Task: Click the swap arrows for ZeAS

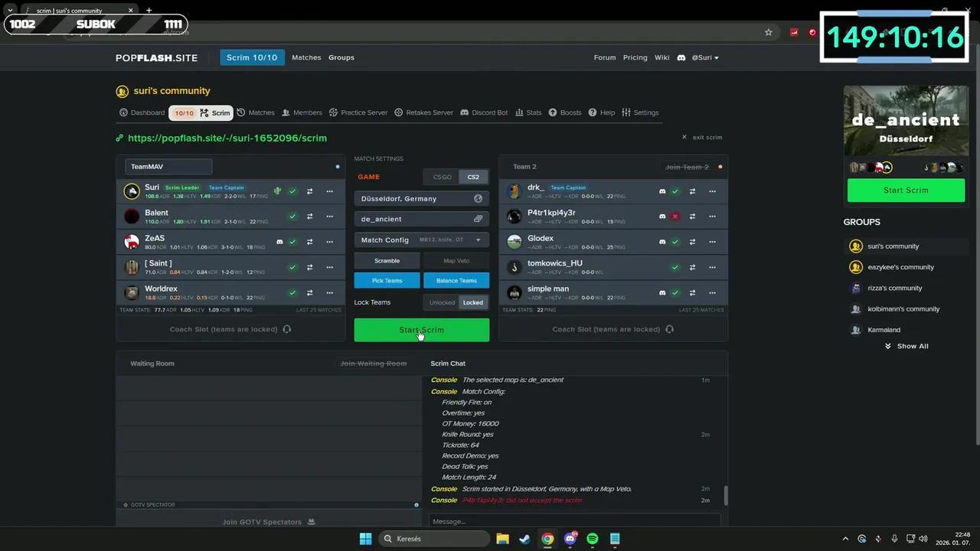Action: click(x=309, y=242)
